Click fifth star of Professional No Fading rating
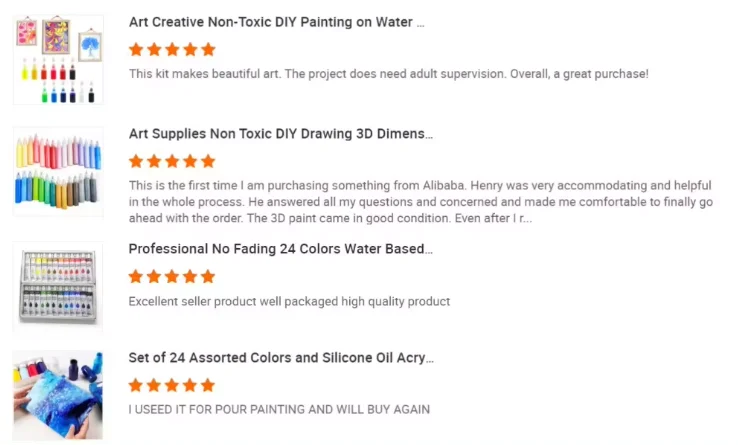The image size is (738, 445). (208, 276)
